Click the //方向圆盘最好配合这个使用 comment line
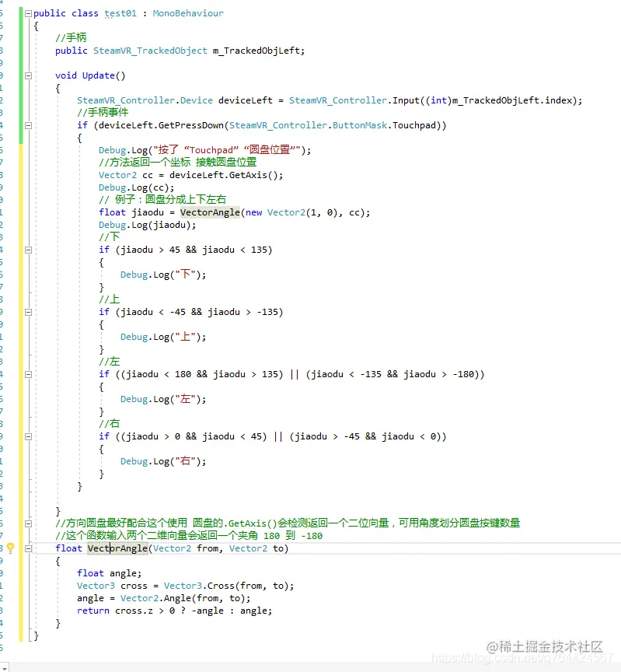 point(288,523)
